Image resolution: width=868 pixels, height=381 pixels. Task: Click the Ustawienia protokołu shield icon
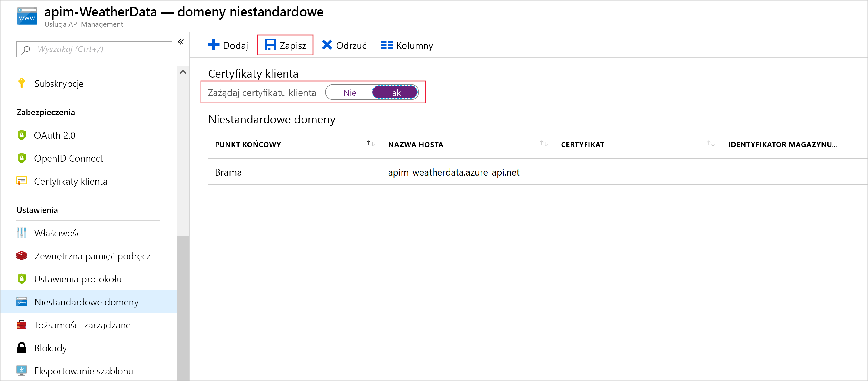point(22,279)
